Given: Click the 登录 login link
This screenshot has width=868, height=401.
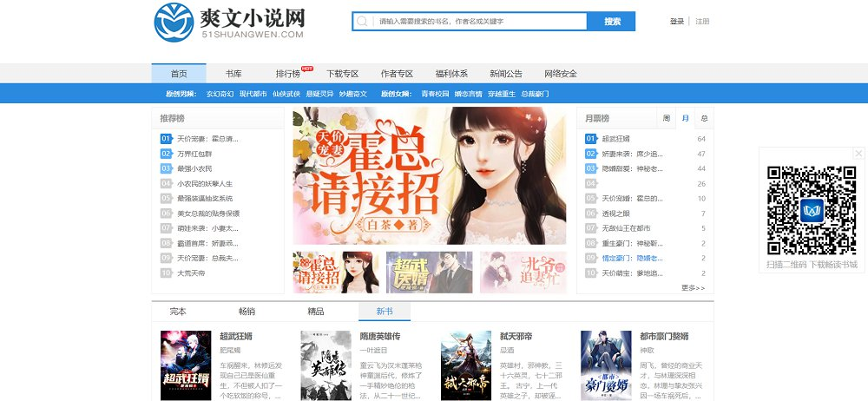Looking at the screenshot, I should pos(677,22).
